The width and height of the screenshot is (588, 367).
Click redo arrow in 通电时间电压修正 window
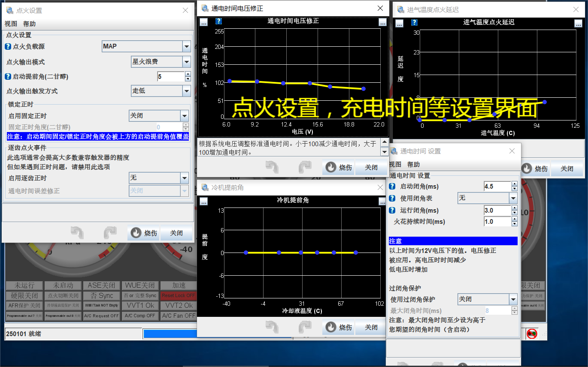(305, 167)
